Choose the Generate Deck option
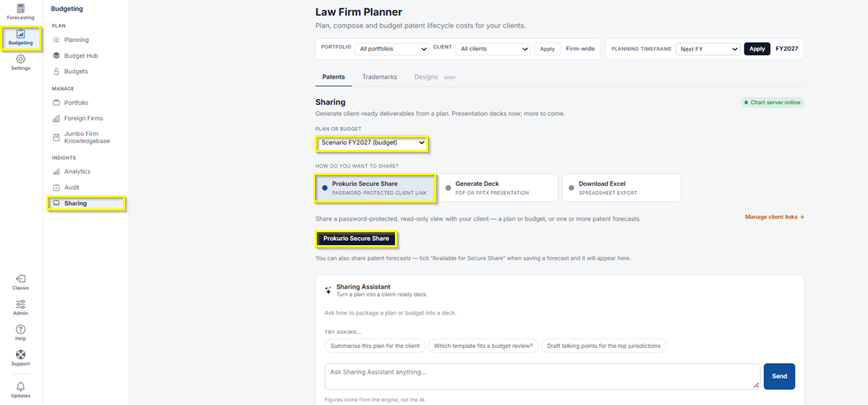868x405 pixels. [498, 187]
